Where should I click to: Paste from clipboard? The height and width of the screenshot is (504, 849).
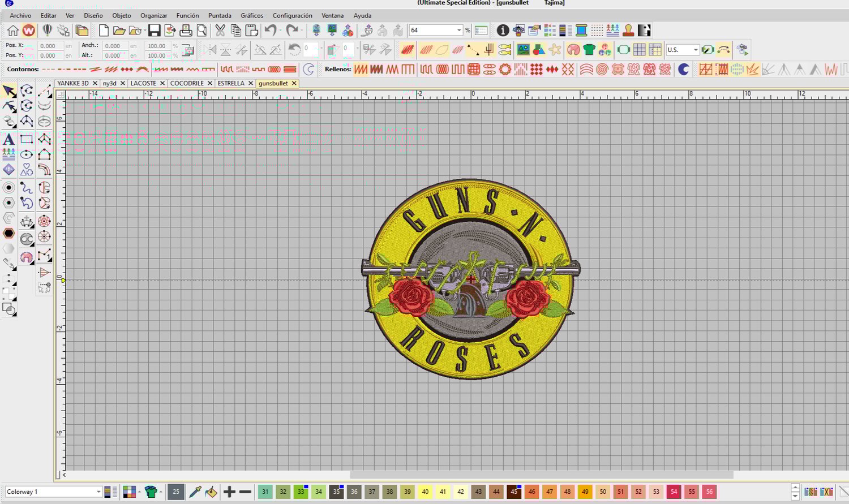(252, 31)
